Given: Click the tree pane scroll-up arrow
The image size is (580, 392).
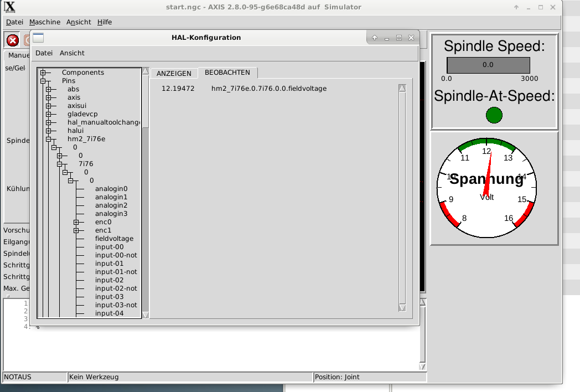Looking at the screenshot, I should point(146,71).
